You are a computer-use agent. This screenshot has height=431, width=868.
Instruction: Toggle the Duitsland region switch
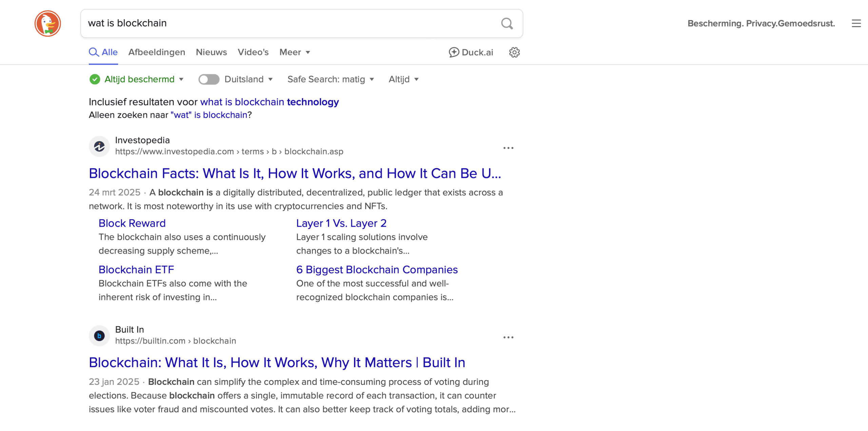point(209,79)
